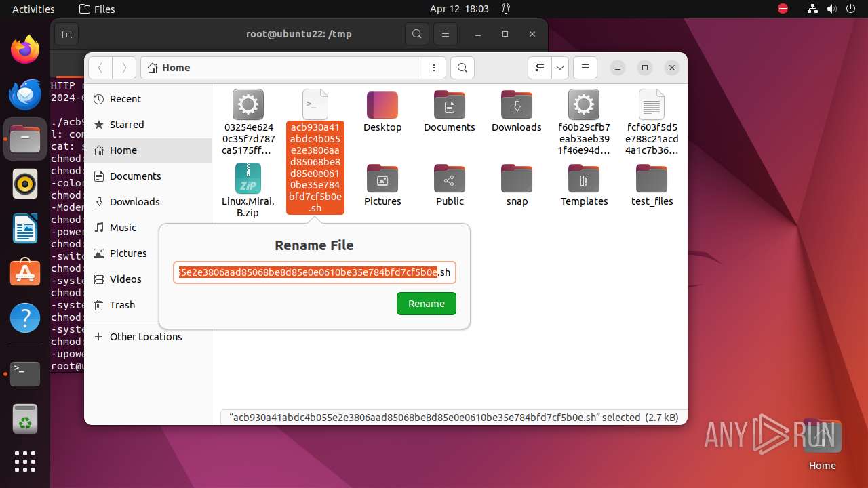The height and width of the screenshot is (488, 868).
Task: Select the Pictures folder icon in grid
Action: click(x=382, y=179)
